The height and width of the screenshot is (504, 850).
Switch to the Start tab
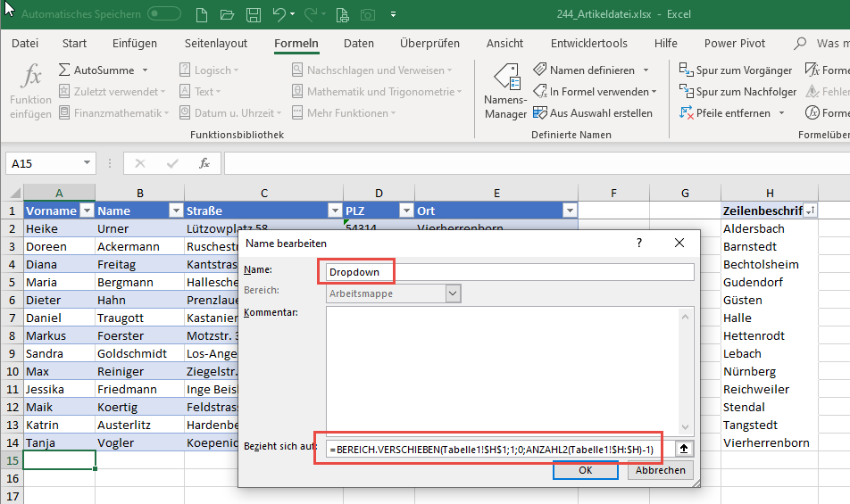pyautogui.click(x=74, y=44)
